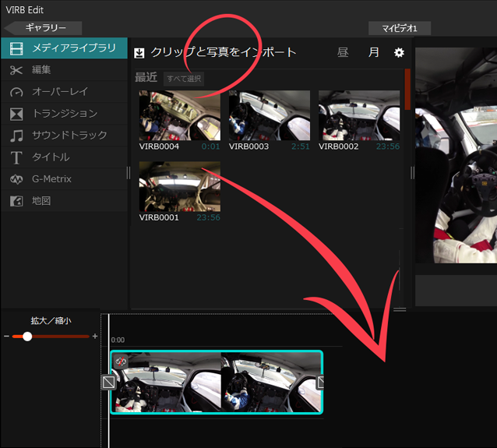Click the zoom-out minus icon

pos(6,336)
